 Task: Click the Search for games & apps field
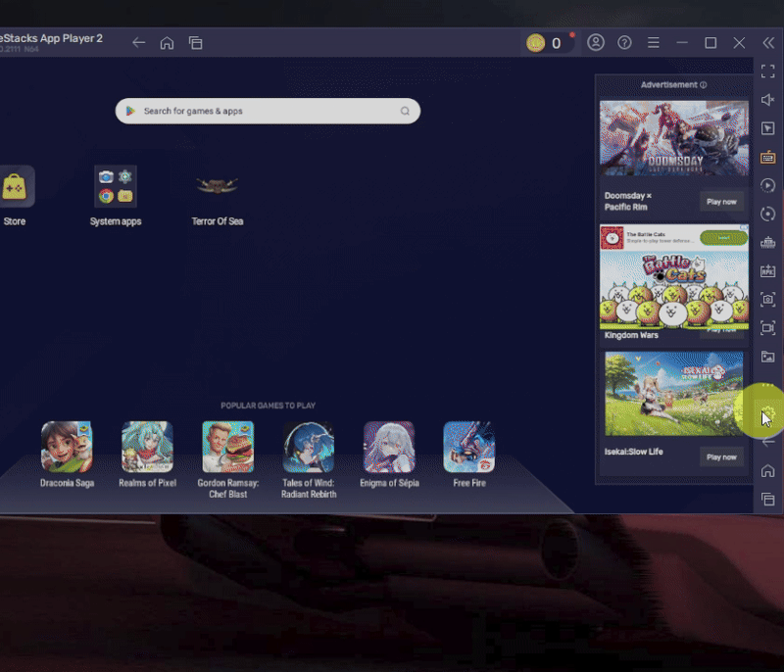pyautogui.click(x=268, y=111)
